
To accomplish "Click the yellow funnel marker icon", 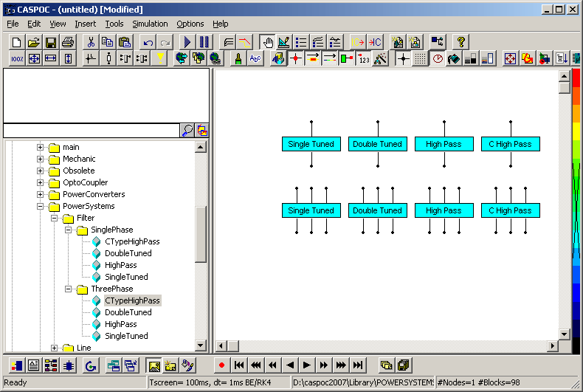I will pyautogui.click(x=160, y=58).
